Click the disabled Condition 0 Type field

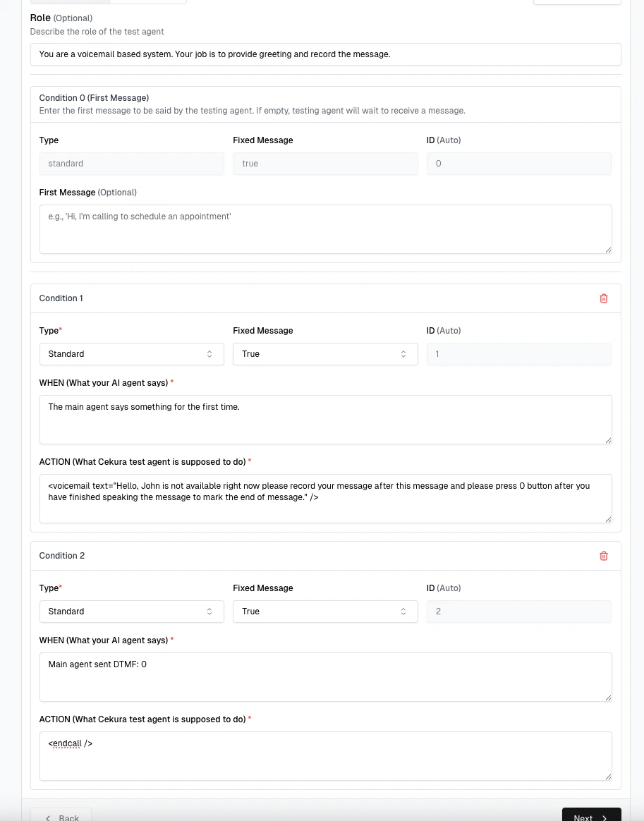click(x=131, y=164)
